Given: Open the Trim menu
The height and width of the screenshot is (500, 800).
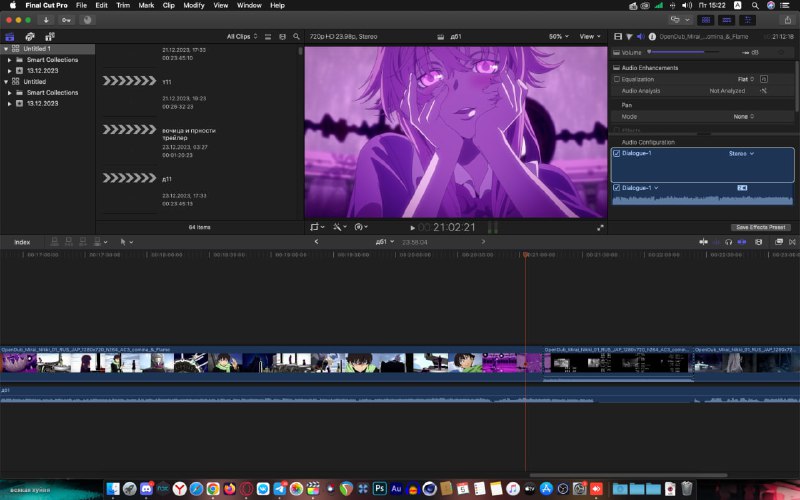Looking at the screenshot, I should coord(123,5).
